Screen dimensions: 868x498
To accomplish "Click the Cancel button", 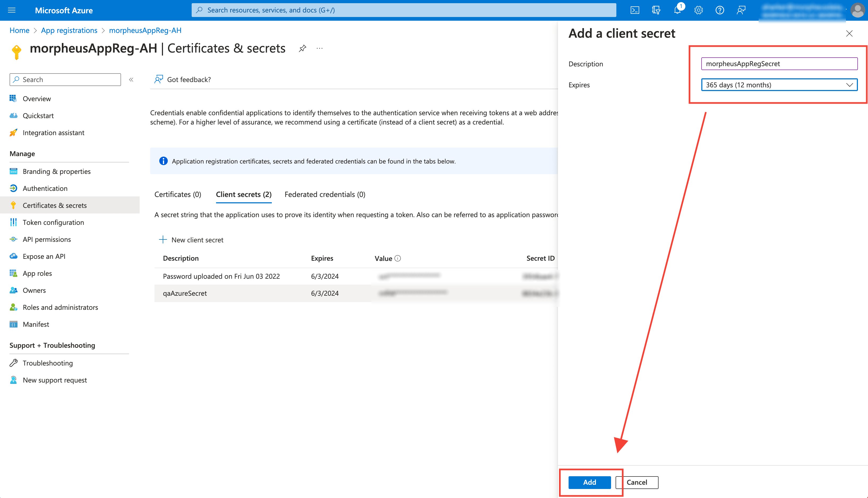I will 637,482.
